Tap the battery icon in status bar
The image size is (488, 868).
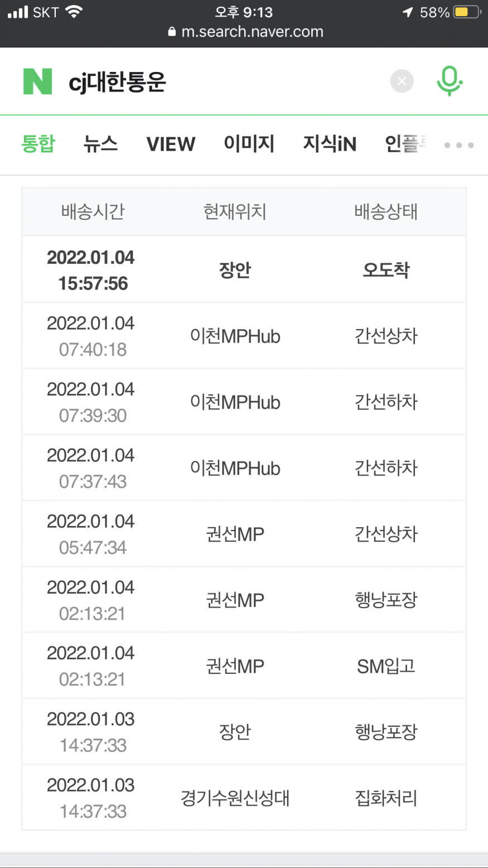pos(467,12)
